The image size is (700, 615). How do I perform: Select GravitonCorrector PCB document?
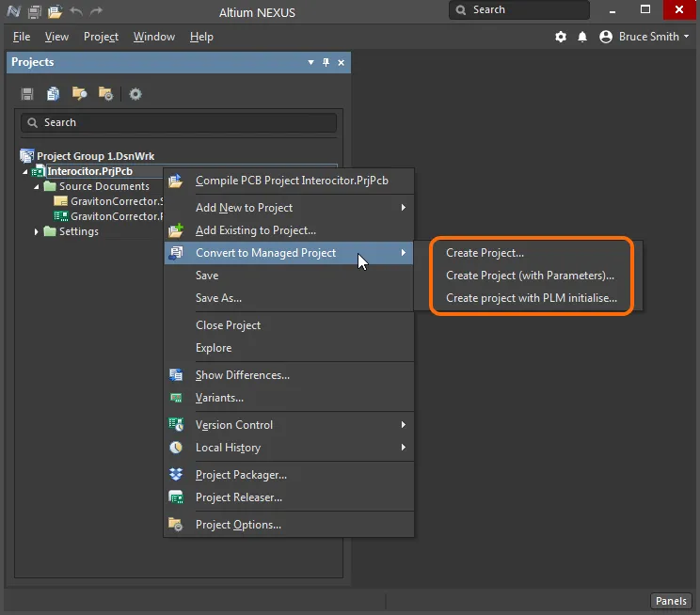[x=117, y=216]
